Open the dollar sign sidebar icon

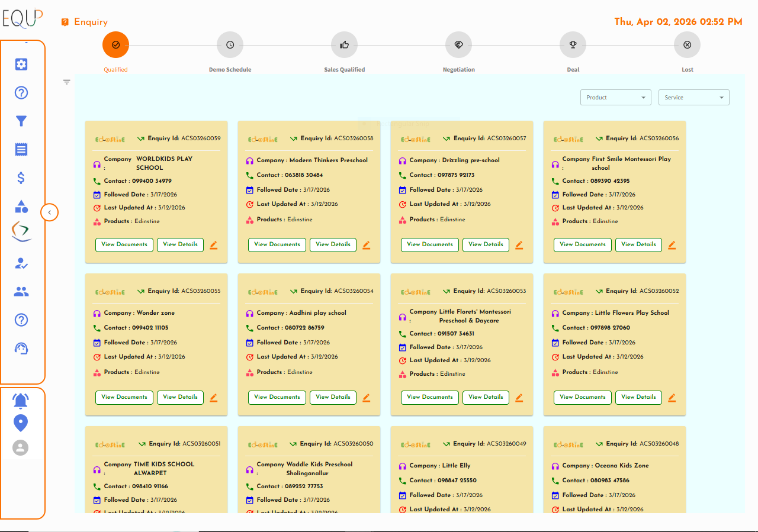point(21,178)
